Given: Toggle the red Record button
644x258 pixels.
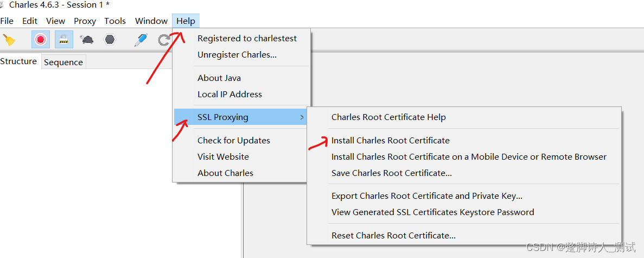Looking at the screenshot, I should click(x=41, y=40).
